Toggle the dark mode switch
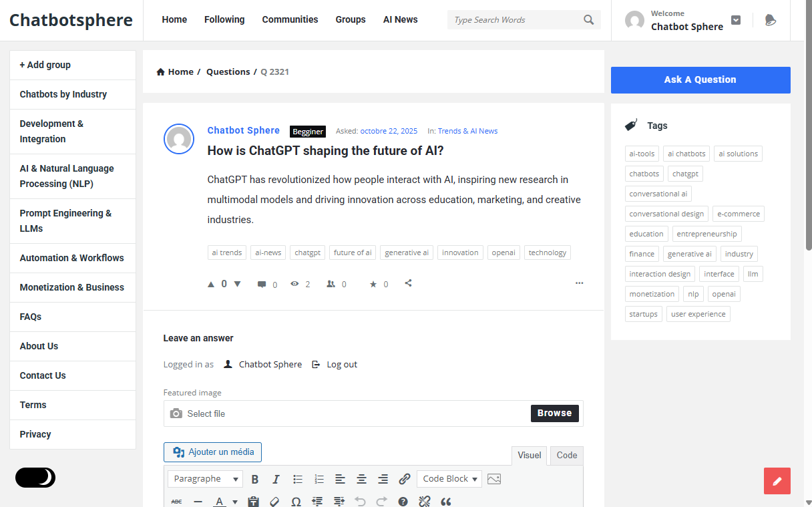The width and height of the screenshot is (812, 507). click(35, 478)
